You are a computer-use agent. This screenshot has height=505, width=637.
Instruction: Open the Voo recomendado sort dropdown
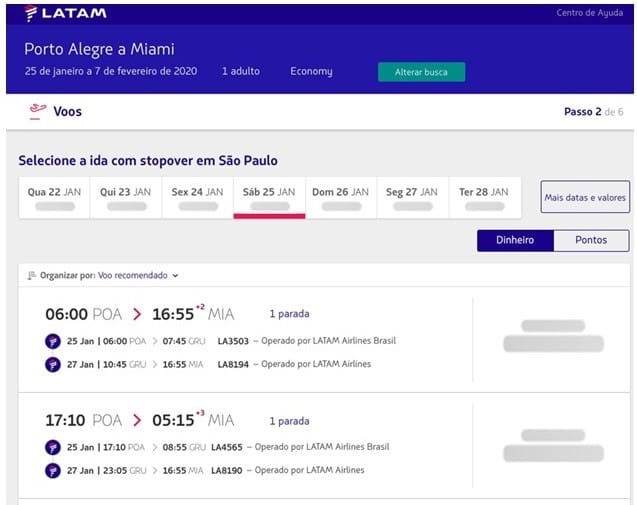[x=138, y=275]
